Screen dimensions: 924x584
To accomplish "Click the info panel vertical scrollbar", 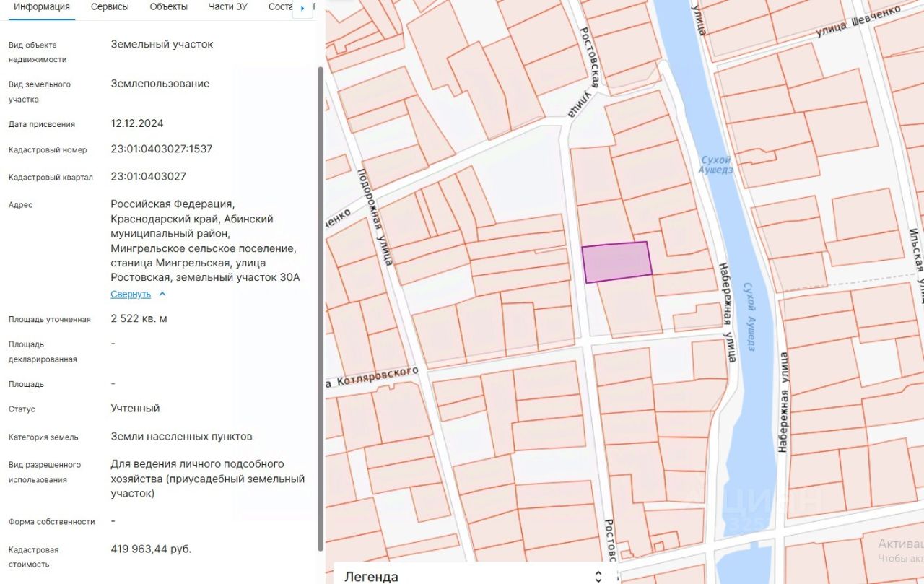I will 320,308.
